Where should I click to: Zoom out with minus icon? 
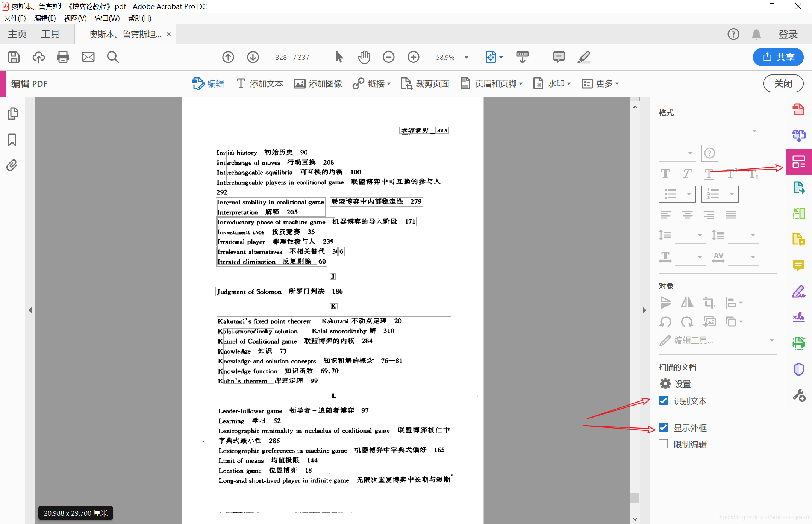tap(389, 57)
